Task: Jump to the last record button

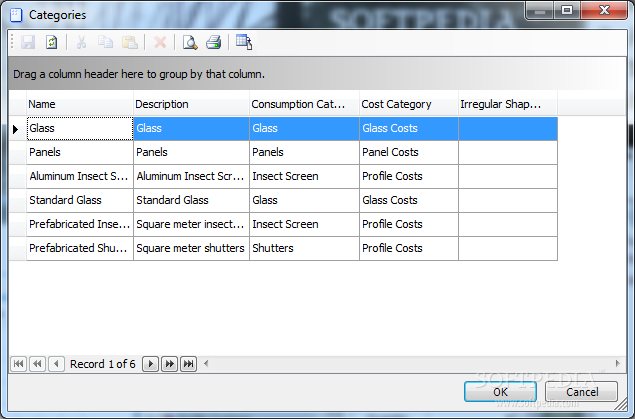Action: (x=189, y=364)
